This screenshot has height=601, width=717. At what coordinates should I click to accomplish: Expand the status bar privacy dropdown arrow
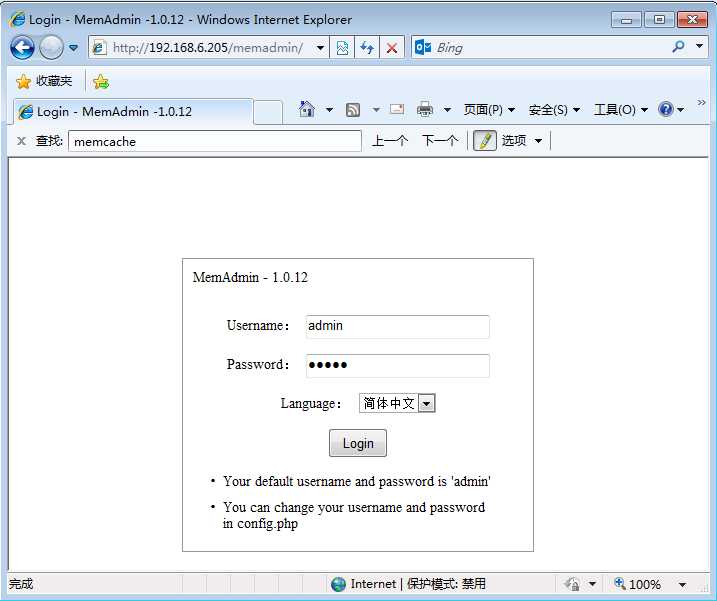click(592, 584)
